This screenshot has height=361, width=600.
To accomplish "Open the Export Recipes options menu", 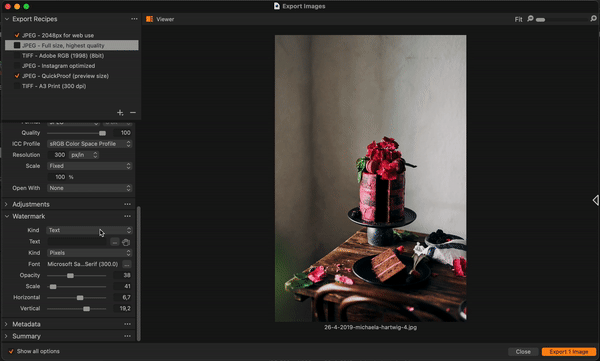I will coord(134,19).
